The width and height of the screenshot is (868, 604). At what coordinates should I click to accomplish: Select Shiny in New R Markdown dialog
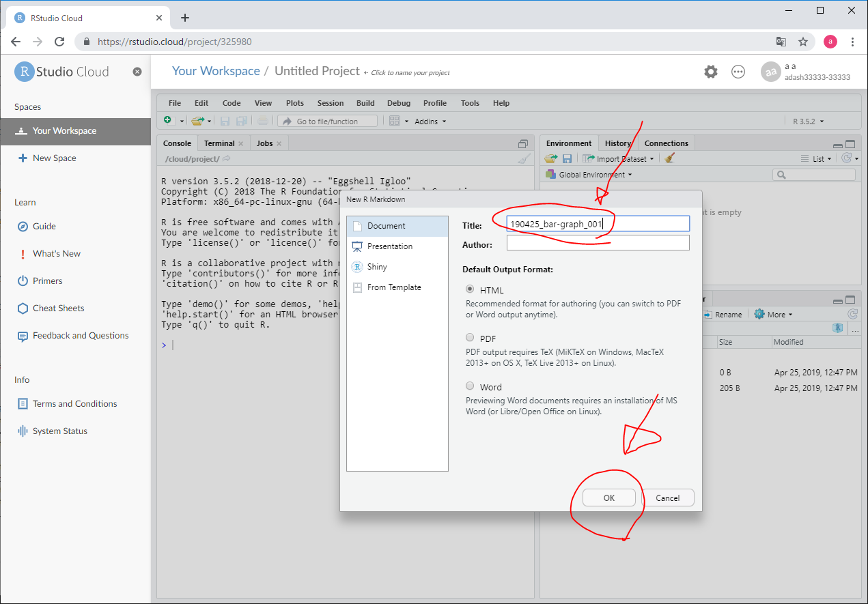397,267
